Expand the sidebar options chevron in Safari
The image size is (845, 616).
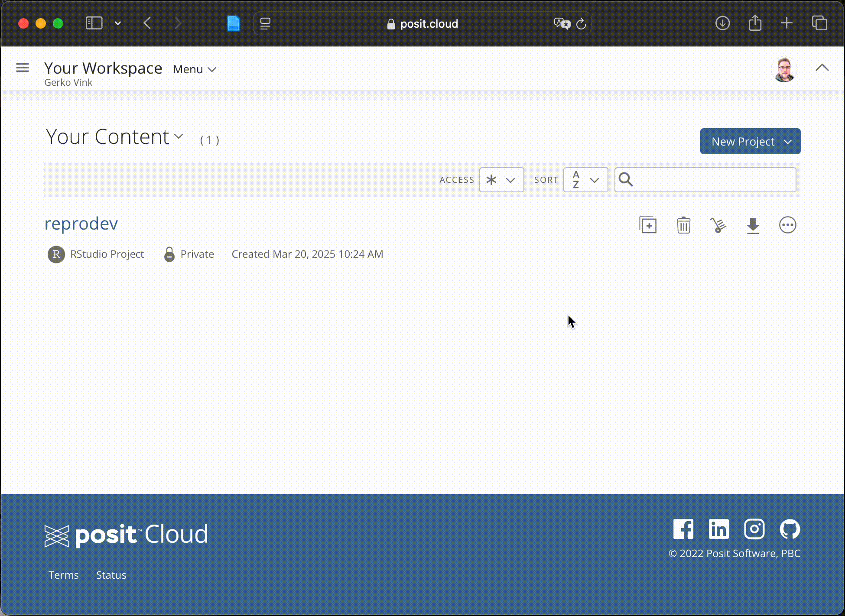coord(118,23)
